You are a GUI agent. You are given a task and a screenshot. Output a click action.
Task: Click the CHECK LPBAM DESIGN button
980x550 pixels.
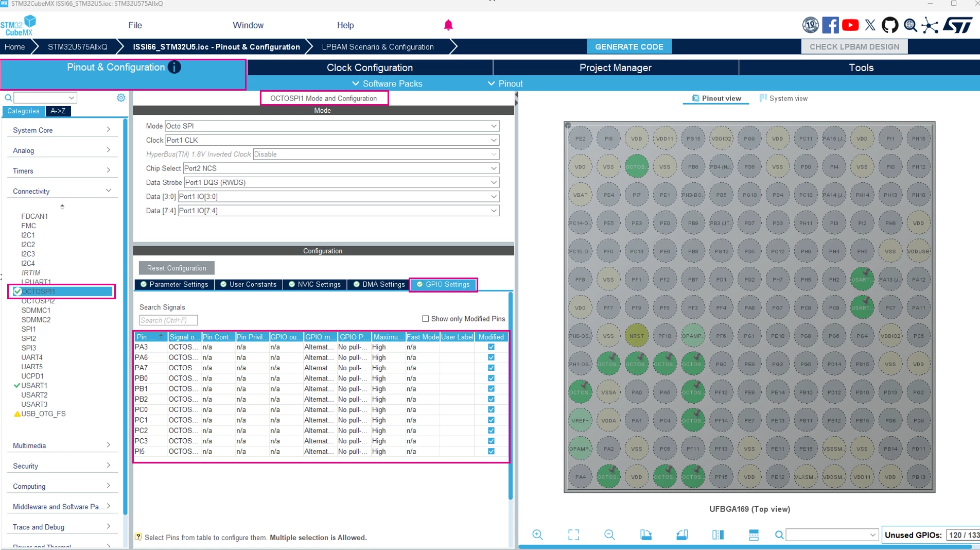[854, 47]
